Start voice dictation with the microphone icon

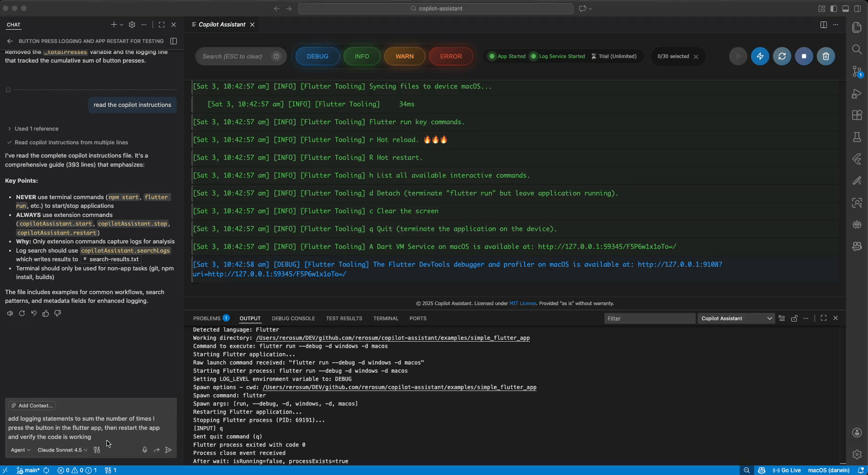coord(145,450)
